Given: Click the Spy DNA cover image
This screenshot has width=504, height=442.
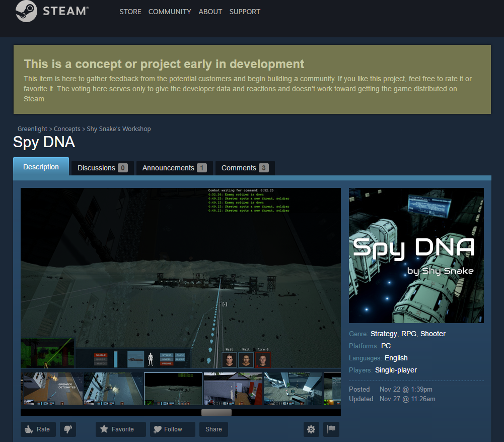Looking at the screenshot, I should tap(416, 256).
